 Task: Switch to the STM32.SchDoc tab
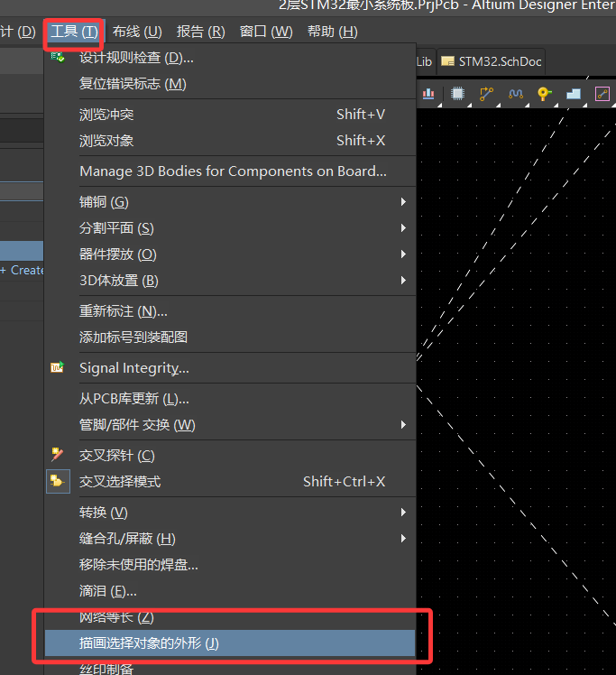(492, 62)
